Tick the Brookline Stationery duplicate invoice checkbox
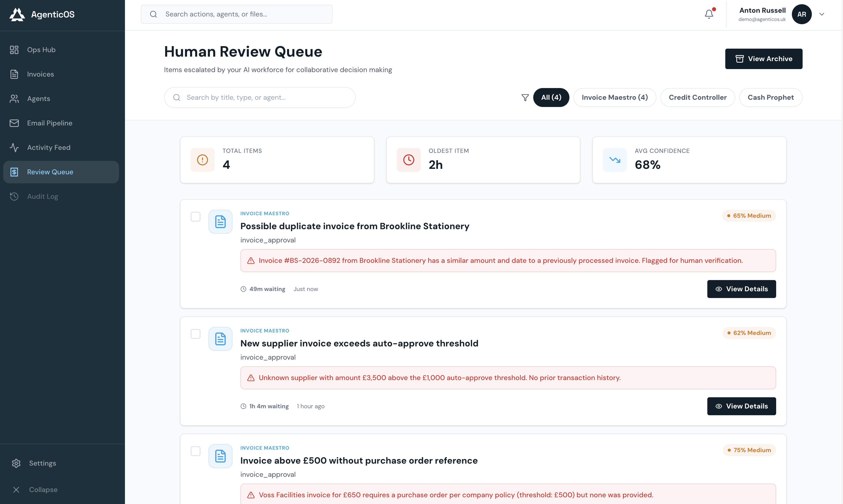The width and height of the screenshot is (843, 504). click(x=196, y=217)
